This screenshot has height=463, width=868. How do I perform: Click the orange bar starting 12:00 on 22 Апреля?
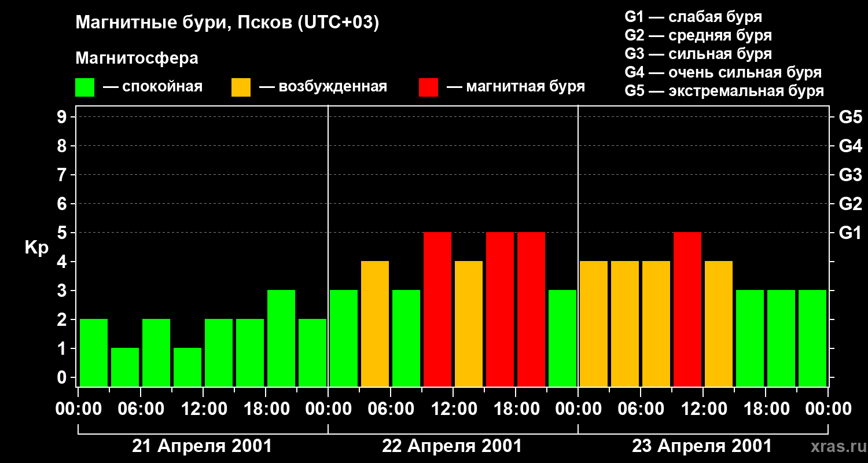point(469,324)
